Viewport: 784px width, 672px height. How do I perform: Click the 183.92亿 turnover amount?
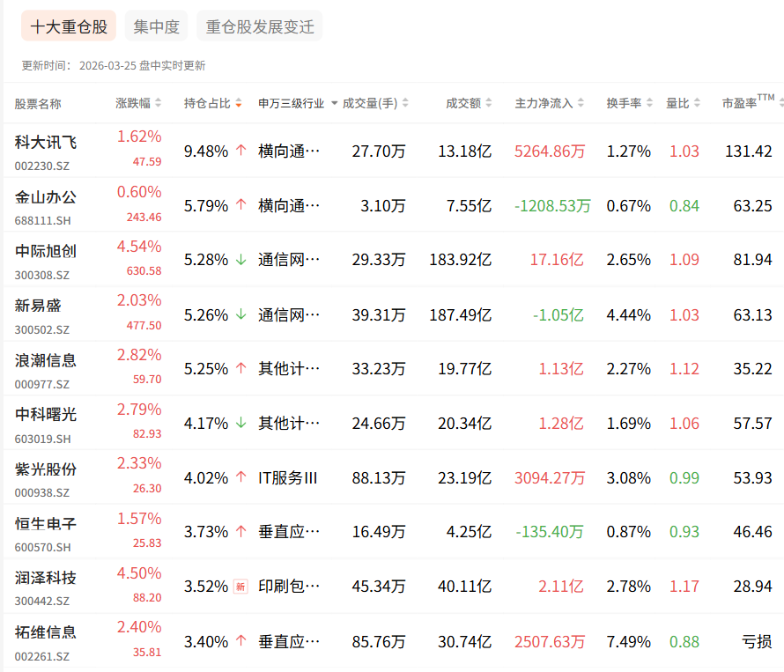(461, 260)
